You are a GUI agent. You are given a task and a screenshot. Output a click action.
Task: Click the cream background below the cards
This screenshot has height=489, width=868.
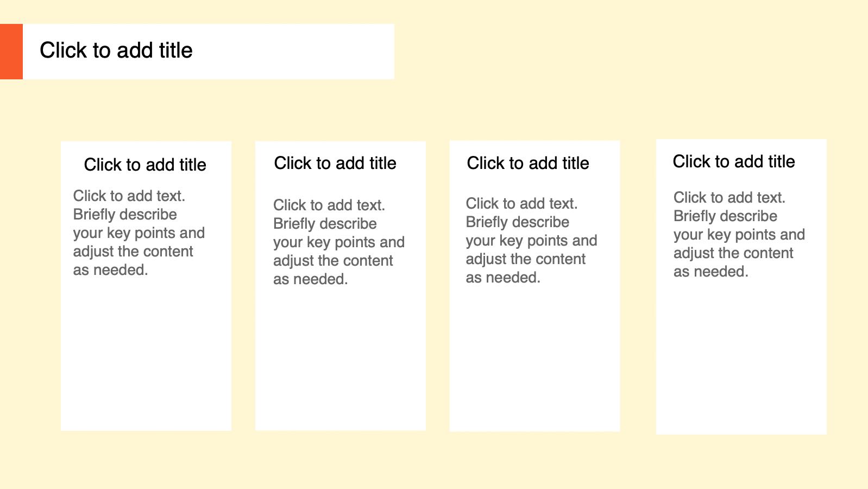[x=434, y=462]
